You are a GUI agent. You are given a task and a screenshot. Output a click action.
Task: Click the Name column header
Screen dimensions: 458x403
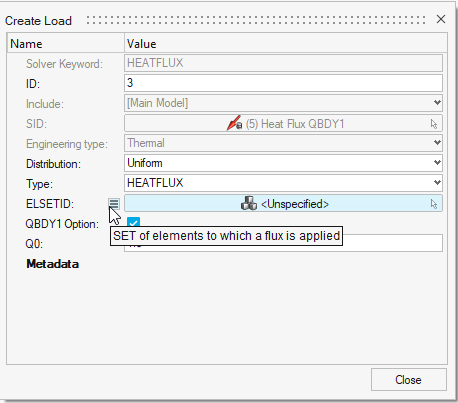pyautogui.click(x=66, y=43)
